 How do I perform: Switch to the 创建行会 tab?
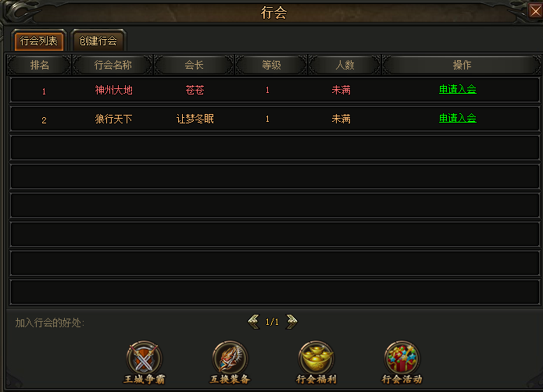(x=98, y=41)
